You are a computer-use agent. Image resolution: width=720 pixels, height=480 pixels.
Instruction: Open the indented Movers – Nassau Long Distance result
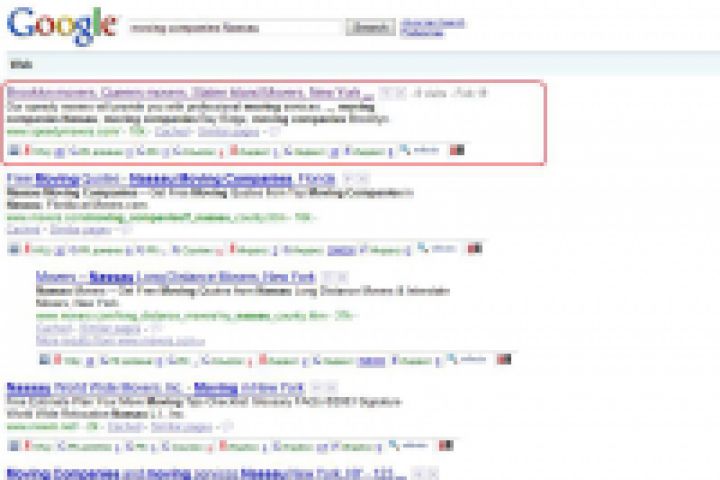pos(175,277)
